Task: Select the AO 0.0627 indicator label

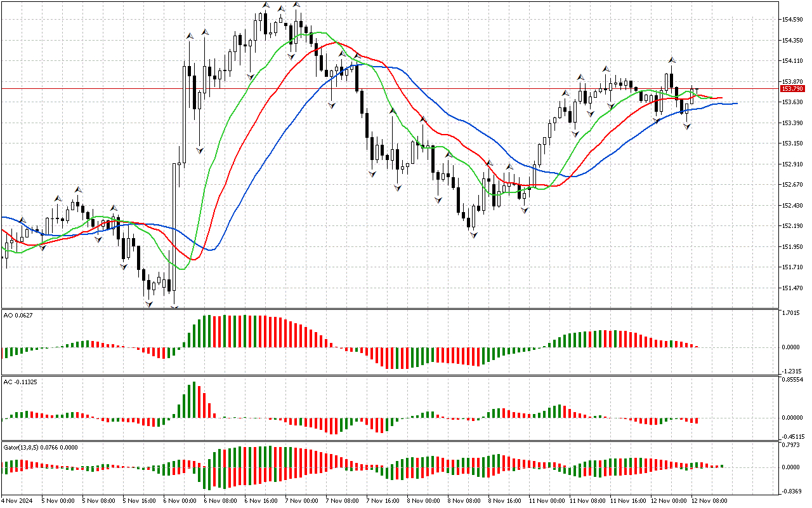Action: pos(17,314)
